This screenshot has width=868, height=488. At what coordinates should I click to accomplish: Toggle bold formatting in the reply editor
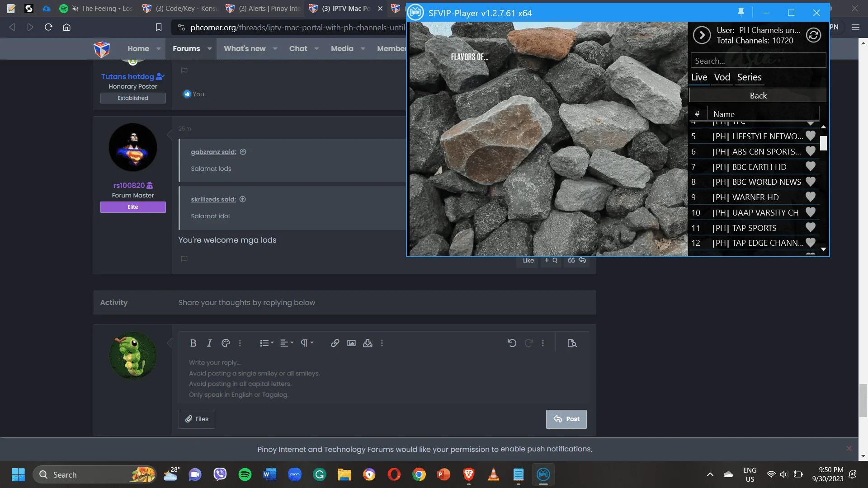tap(193, 343)
